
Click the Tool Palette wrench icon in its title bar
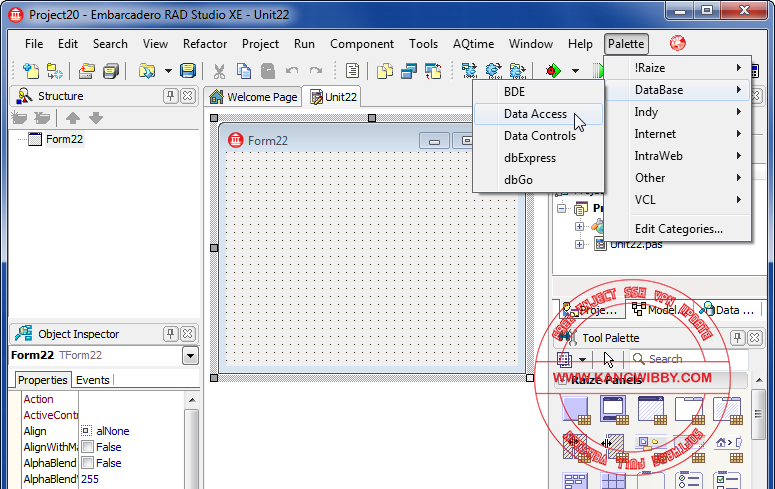point(568,338)
